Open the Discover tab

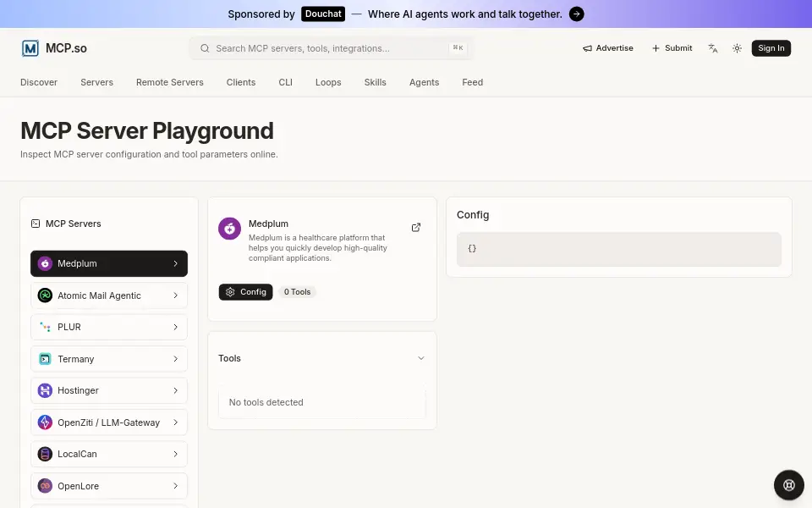[39, 82]
